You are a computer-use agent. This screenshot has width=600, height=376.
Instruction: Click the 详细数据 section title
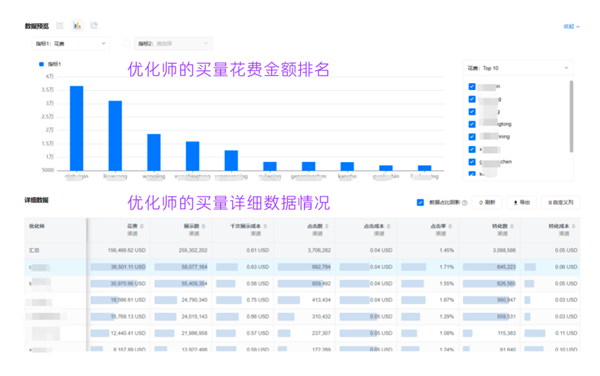[37, 200]
